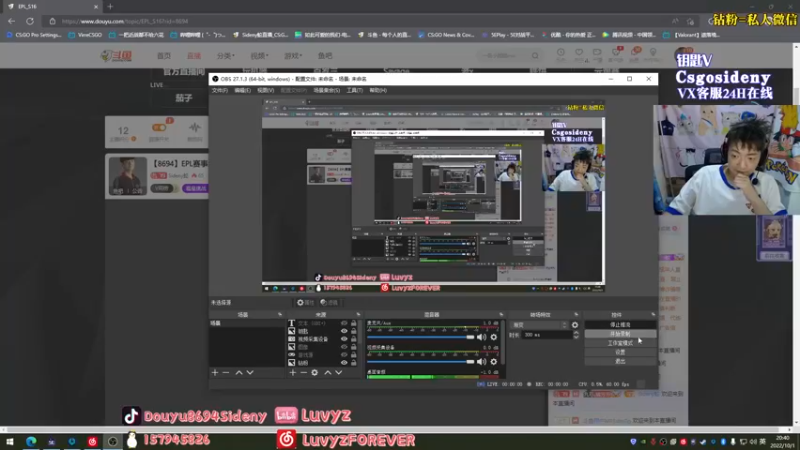Click the float icon of the Controls (控件) dock
800x450 pixels.
[653, 315]
